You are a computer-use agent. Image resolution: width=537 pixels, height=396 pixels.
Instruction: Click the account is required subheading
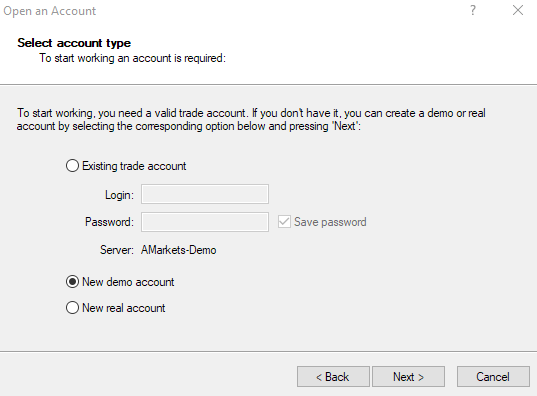point(133,58)
